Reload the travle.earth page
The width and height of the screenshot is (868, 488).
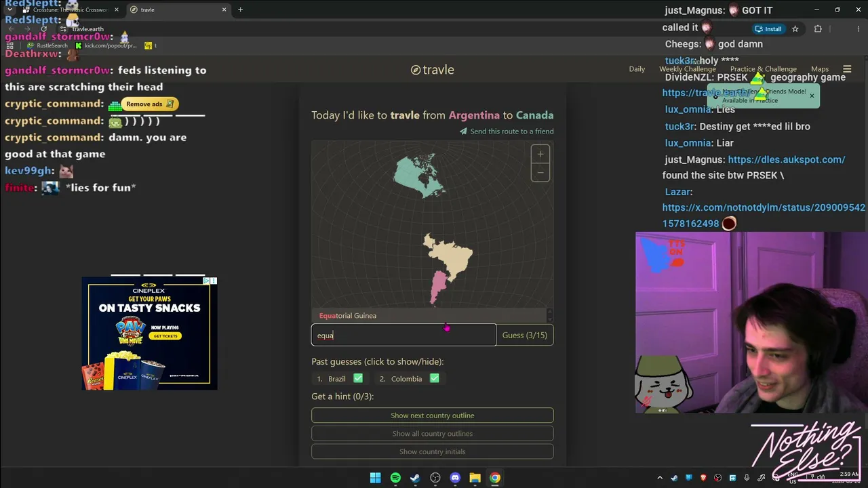pyautogui.click(x=43, y=29)
